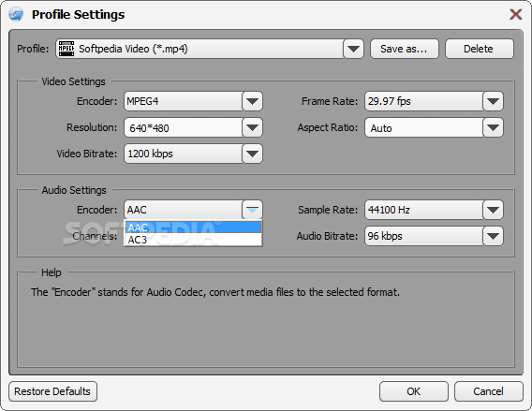
Task: Collapse the audio Encoder dropdown arrow
Action: point(252,210)
